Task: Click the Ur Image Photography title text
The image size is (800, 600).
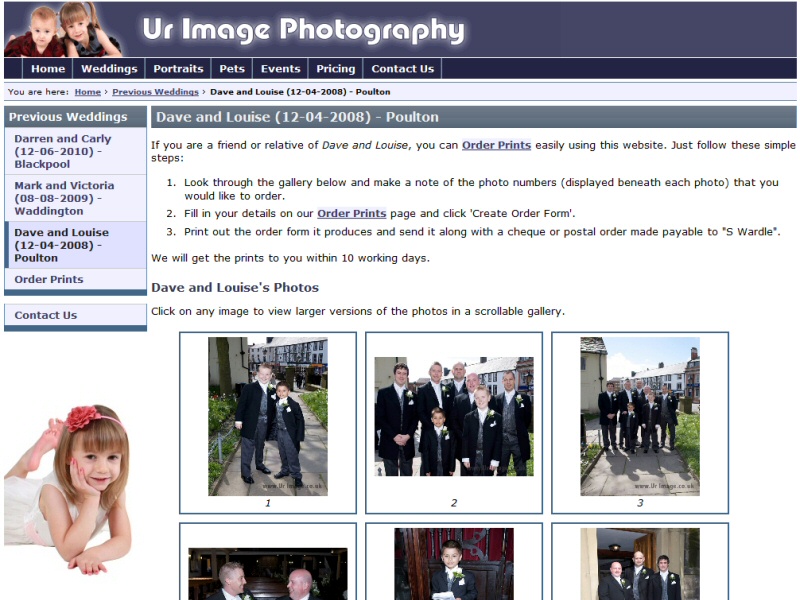Action: coord(304,31)
